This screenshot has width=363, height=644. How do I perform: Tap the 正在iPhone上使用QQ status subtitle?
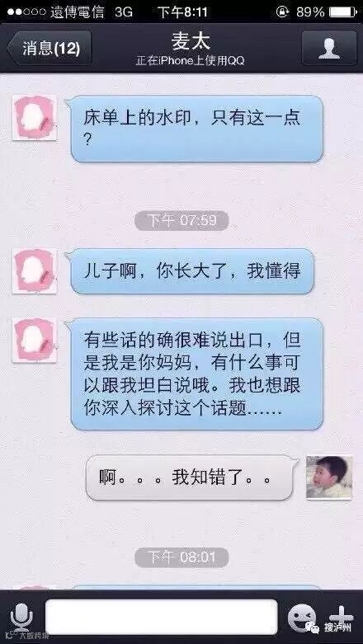[x=191, y=61]
